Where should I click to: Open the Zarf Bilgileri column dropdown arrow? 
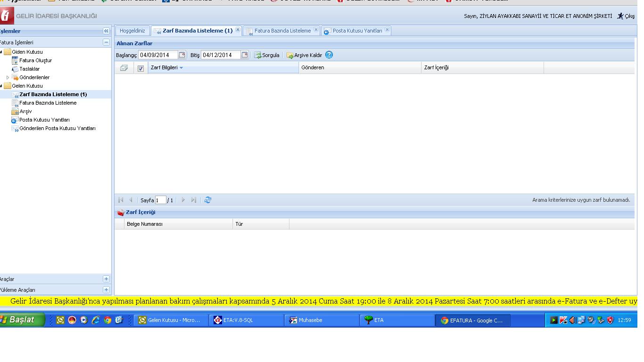pyautogui.click(x=181, y=68)
